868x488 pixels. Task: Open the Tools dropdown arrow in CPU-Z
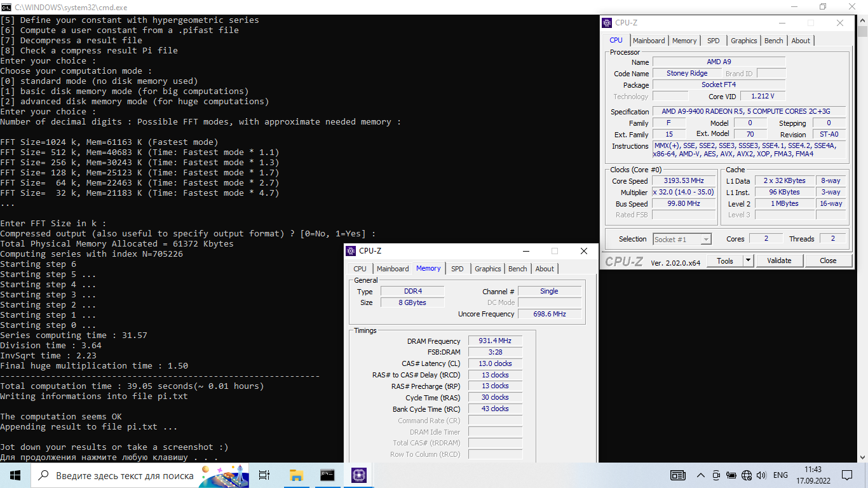pyautogui.click(x=748, y=261)
